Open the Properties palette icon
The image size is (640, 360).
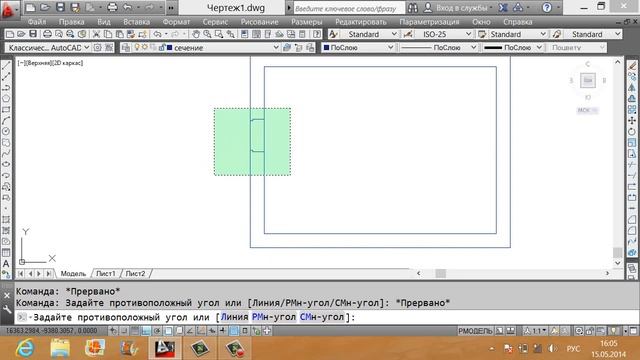(244, 34)
